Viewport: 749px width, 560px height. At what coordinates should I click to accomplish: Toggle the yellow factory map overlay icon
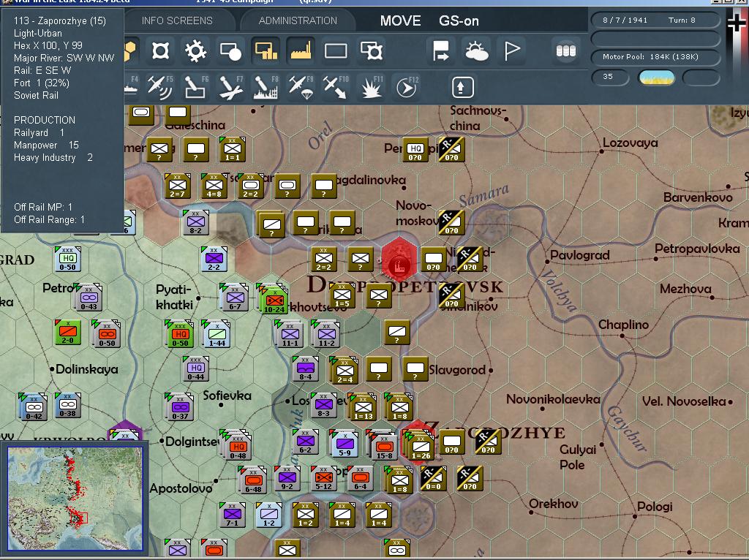coord(301,50)
